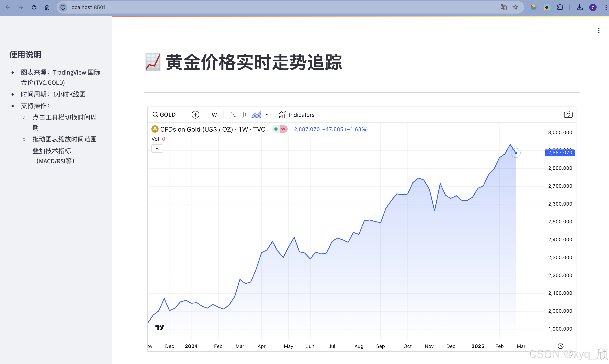Image resolution: width=609 pixels, height=364 pixels.
Task: Select the area chart style icon
Action: [256, 115]
